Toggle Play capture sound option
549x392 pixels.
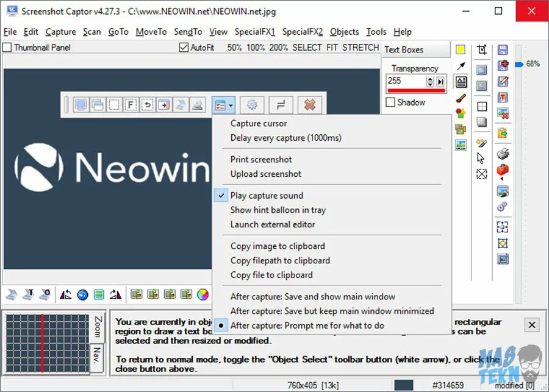[x=332, y=195]
